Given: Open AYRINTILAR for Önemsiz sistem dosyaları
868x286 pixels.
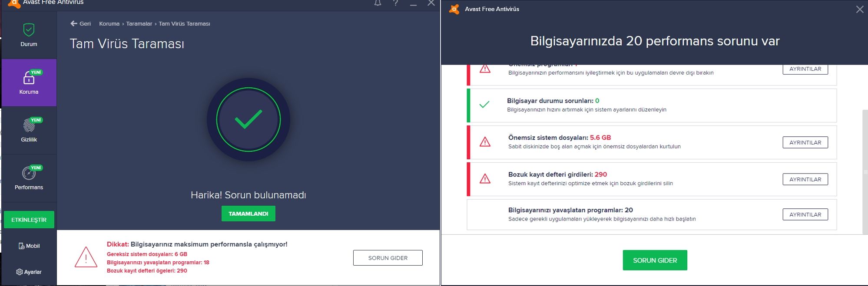Looking at the screenshot, I should 805,142.
